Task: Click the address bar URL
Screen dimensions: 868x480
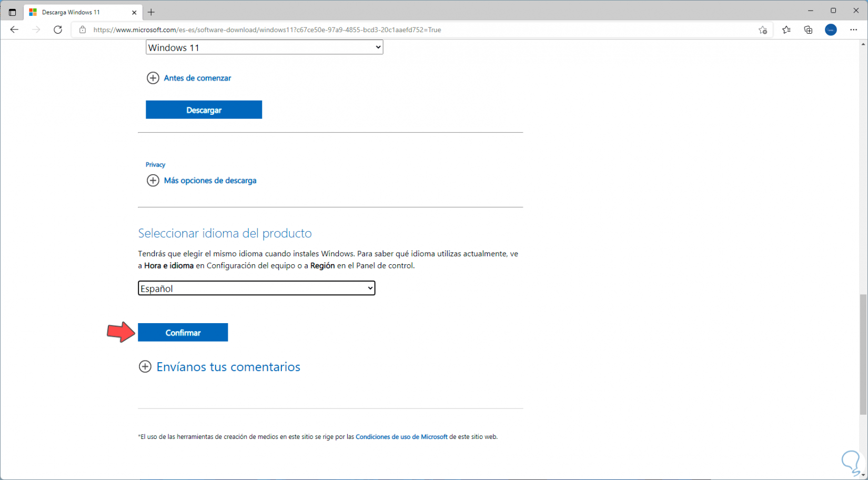Action: [x=267, y=30]
